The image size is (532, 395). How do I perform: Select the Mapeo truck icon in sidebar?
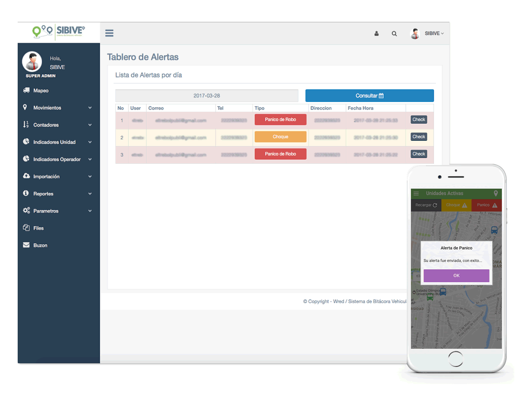(x=26, y=90)
